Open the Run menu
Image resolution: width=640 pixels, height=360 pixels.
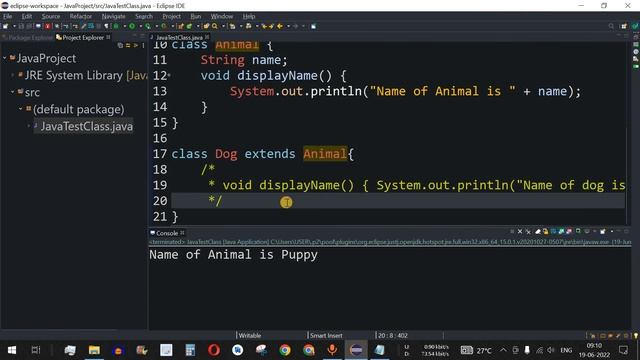point(196,16)
